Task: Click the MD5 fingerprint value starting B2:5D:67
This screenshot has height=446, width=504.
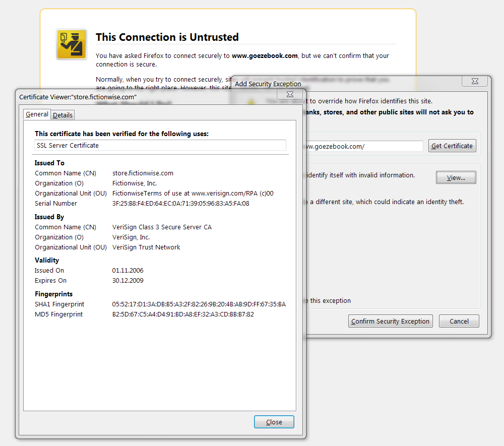Action: 183,314
